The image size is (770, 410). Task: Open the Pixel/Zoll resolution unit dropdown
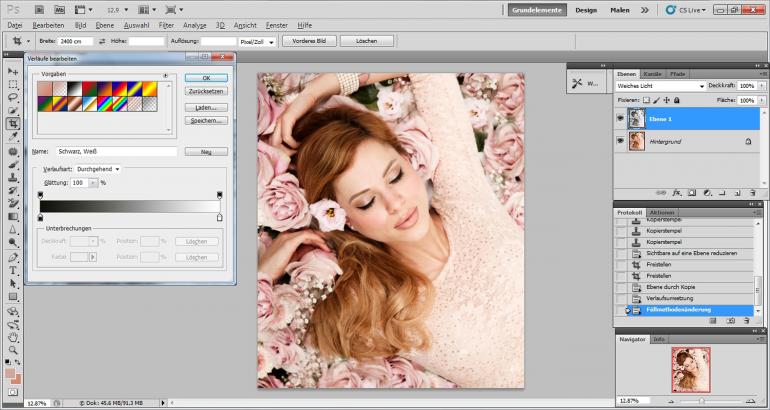tap(257, 42)
